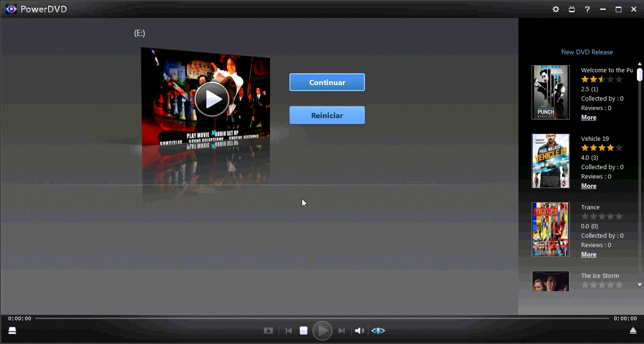Image resolution: width=644 pixels, height=344 pixels.
Task: Click the (E:) drive label
Action: tap(139, 33)
